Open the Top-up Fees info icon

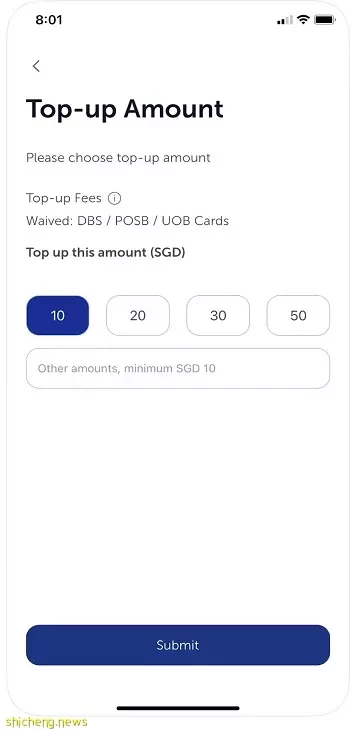pos(115,199)
